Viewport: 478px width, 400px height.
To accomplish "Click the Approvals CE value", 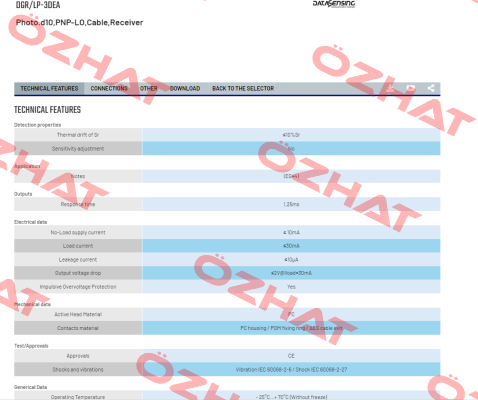I will click(x=291, y=356).
